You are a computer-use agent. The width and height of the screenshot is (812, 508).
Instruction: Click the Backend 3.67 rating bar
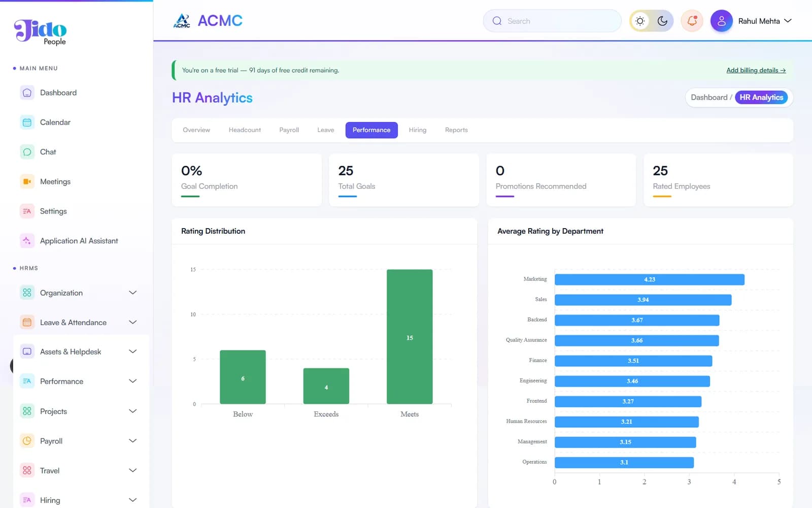point(637,320)
